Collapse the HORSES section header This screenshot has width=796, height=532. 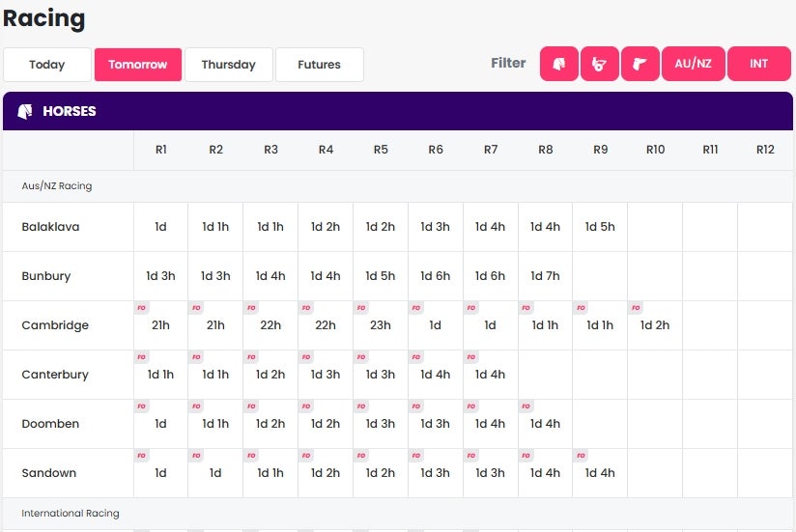click(x=397, y=111)
